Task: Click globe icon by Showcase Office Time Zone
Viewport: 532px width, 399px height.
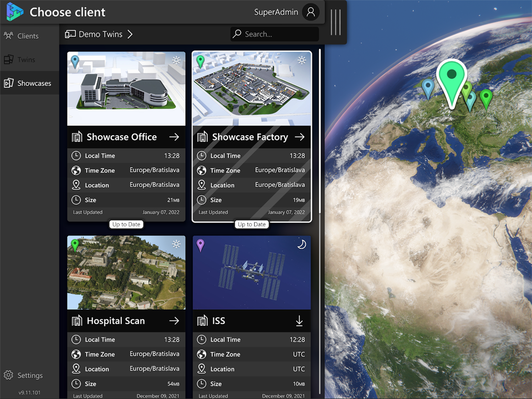Action: (x=76, y=170)
